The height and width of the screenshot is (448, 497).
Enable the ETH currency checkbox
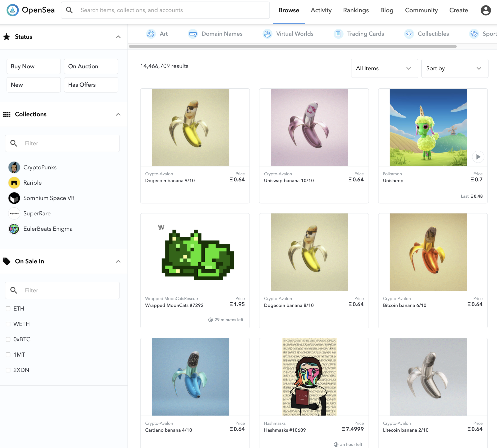coord(8,309)
